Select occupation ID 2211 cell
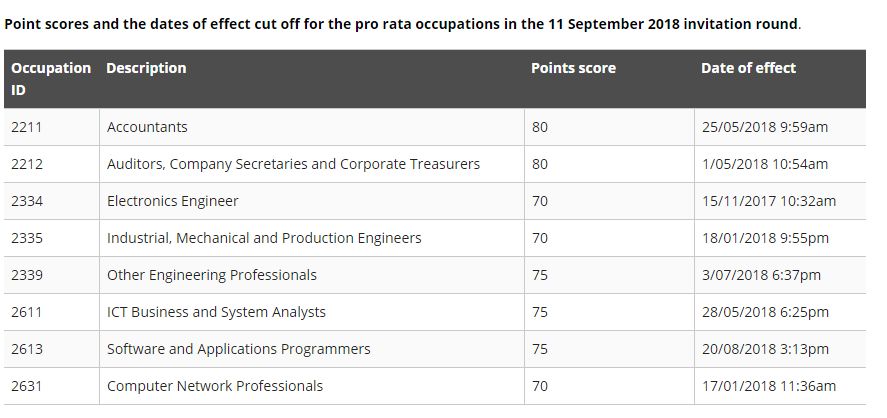 (x=51, y=127)
